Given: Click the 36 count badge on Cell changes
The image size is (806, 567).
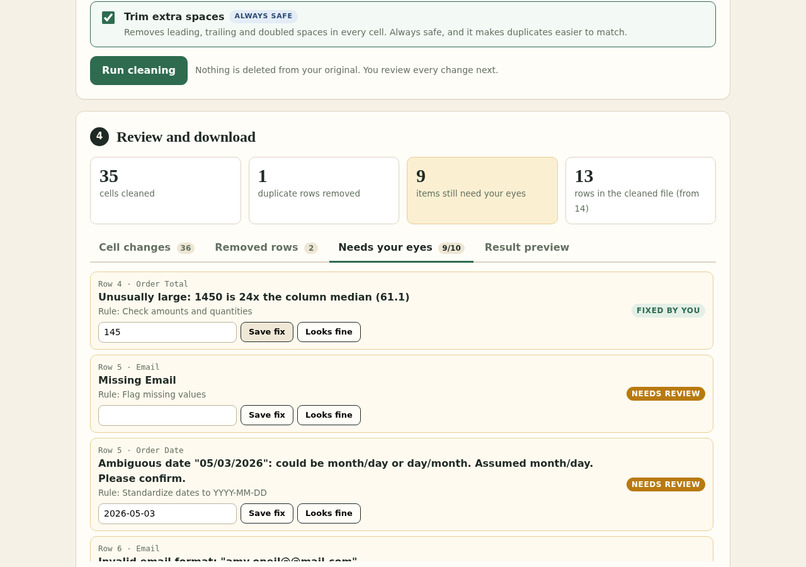Looking at the screenshot, I should point(186,248).
